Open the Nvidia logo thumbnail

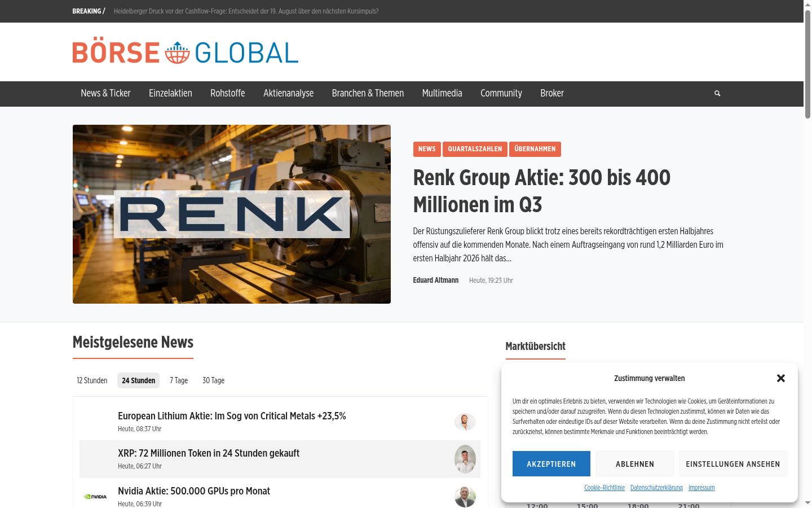click(x=95, y=497)
